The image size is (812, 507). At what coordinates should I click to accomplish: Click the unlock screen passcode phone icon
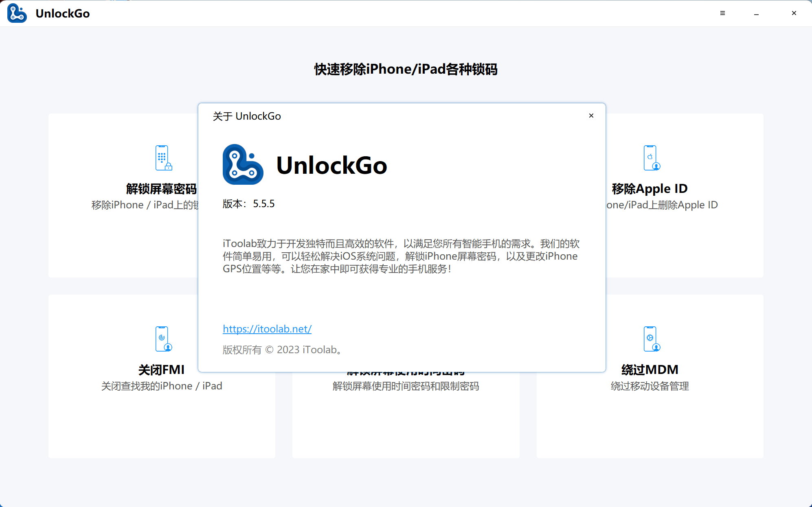[x=164, y=157]
